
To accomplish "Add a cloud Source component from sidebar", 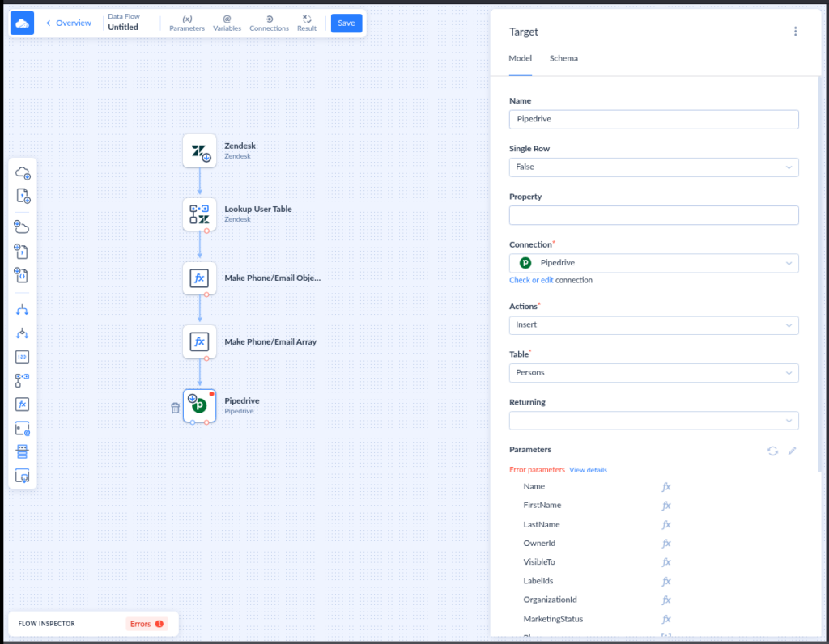I will (x=23, y=173).
